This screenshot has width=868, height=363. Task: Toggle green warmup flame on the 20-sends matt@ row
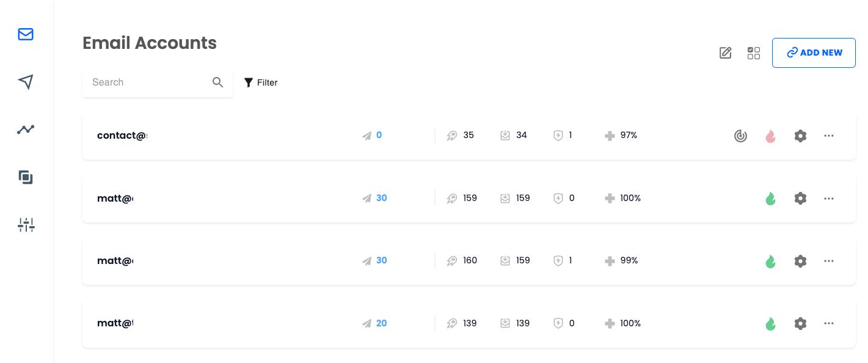[x=771, y=324]
